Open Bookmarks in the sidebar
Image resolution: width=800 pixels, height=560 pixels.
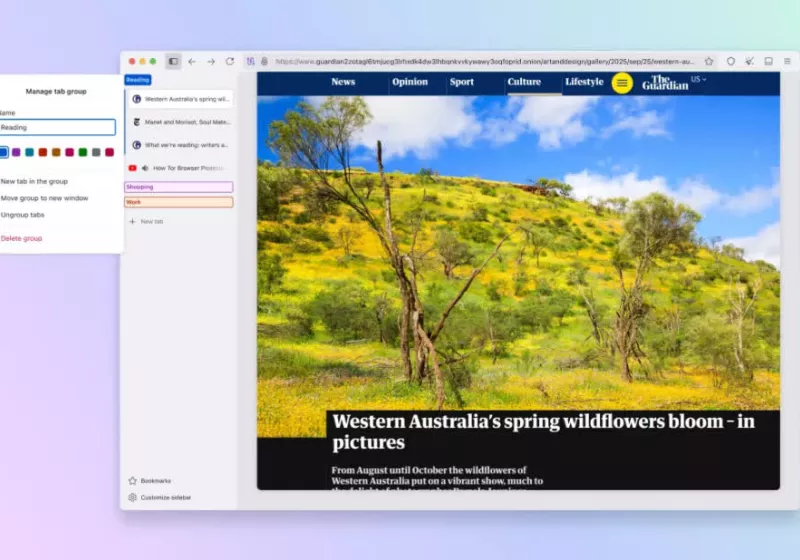click(150, 480)
